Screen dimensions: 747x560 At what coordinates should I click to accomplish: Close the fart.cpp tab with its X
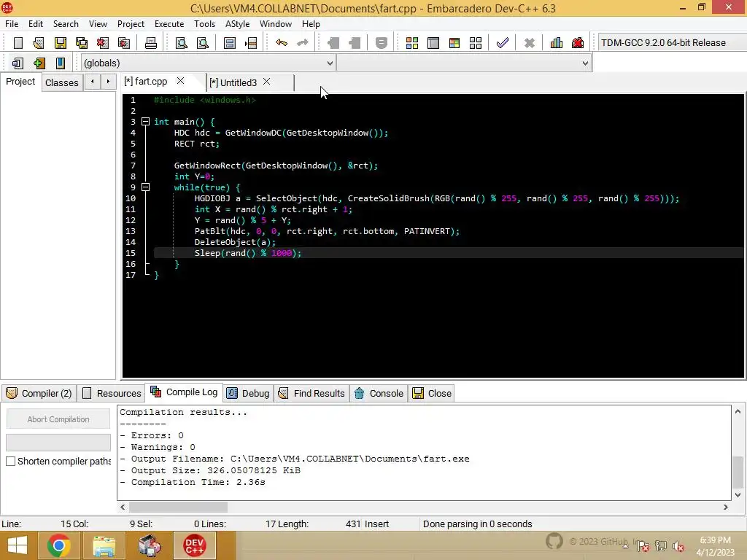(181, 81)
